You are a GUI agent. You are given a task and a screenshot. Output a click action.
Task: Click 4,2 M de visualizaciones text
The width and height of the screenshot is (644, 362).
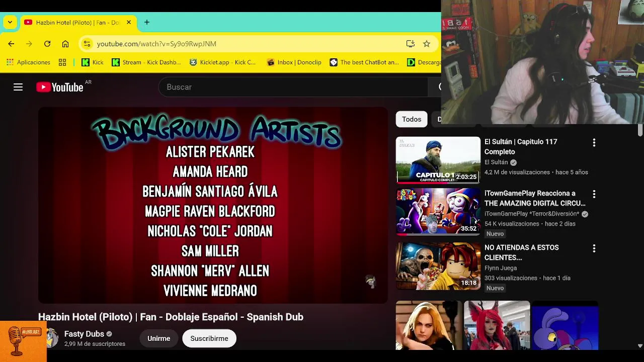click(x=517, y=172)
